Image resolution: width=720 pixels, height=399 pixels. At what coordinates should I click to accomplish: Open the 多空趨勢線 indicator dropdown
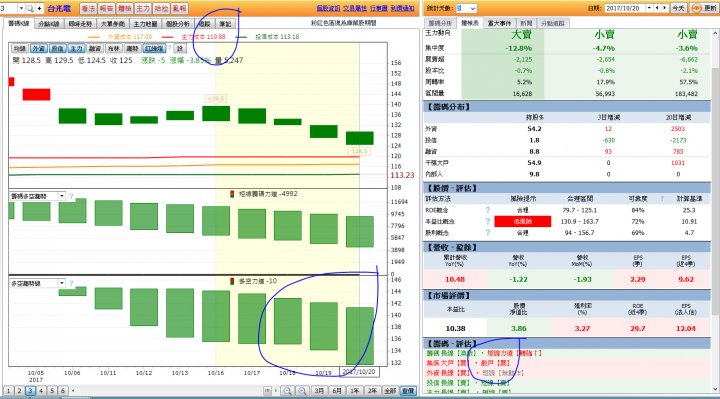(62, 283)
